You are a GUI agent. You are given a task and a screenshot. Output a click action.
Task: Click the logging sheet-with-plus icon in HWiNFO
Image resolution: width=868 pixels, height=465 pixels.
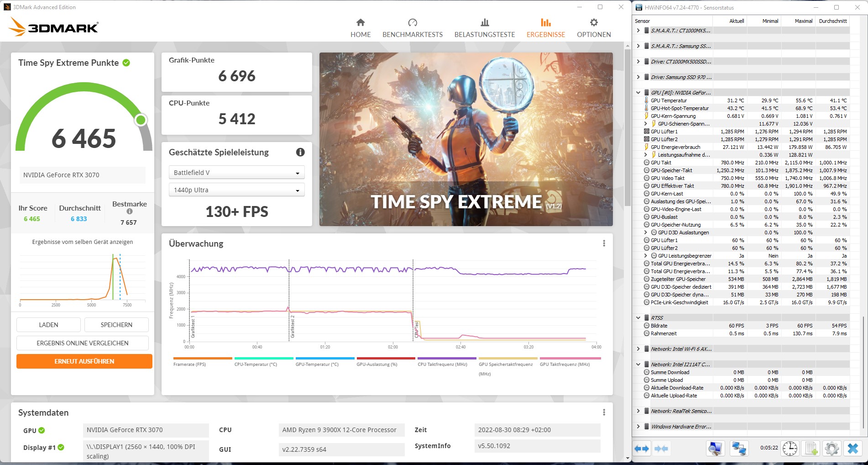tap(811, 449)
